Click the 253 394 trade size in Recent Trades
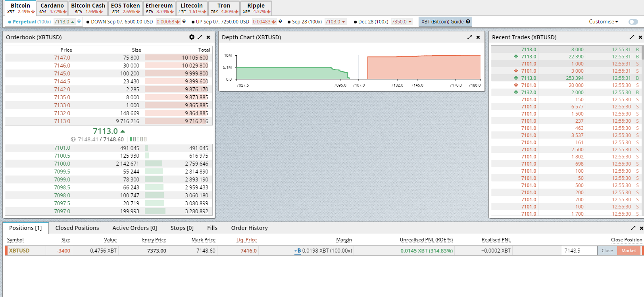This screenshot has height=297, width=644. point(575,78)
